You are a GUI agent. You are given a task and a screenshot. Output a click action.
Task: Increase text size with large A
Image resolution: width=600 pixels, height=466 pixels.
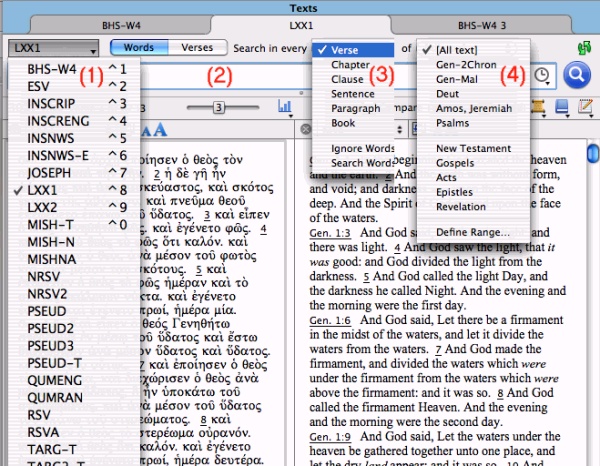click(x=160, y=130)
